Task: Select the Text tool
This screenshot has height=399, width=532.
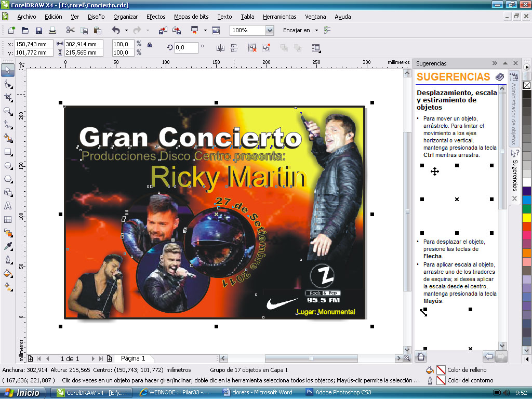Action: point(8,206)
